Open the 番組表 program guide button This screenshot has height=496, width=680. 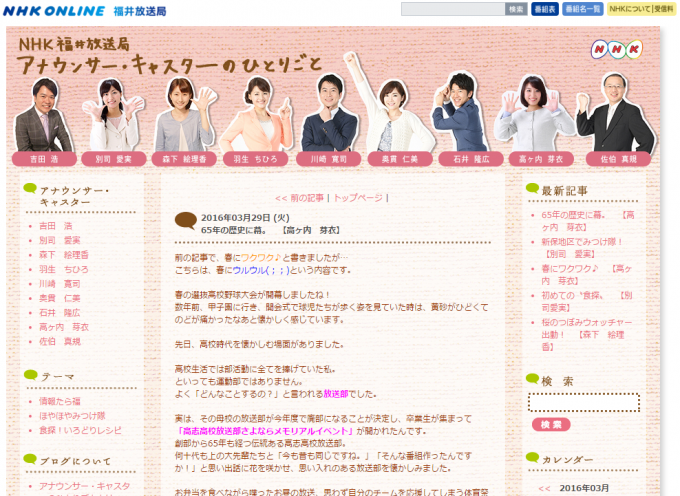click(x=545, y=9)
